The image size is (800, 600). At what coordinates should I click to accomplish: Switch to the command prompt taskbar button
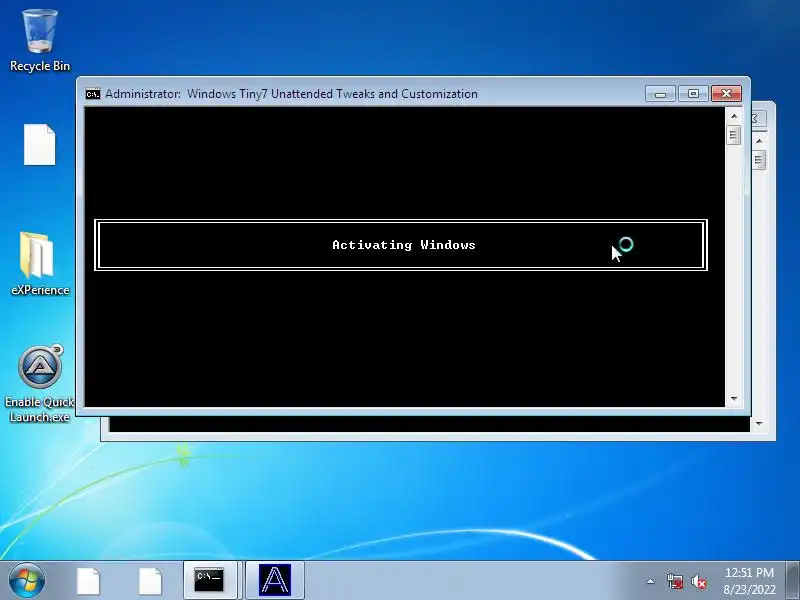tap(210, 580)
